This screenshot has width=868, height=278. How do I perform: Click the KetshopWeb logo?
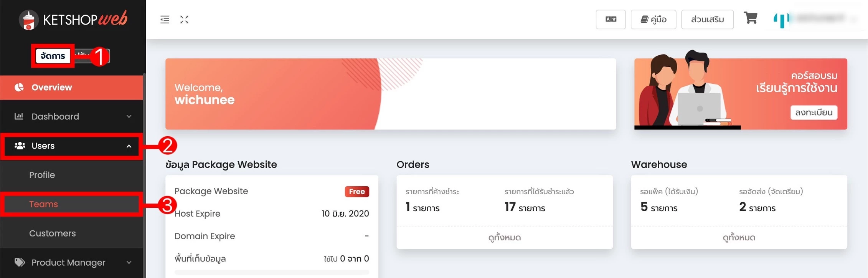click(x=73, y=20)
